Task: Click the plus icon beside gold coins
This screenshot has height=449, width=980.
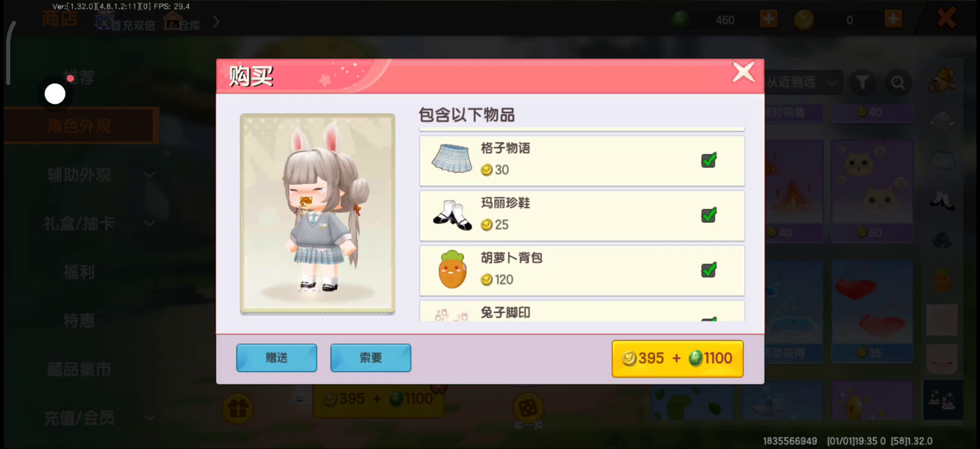Action: (893, 19)
